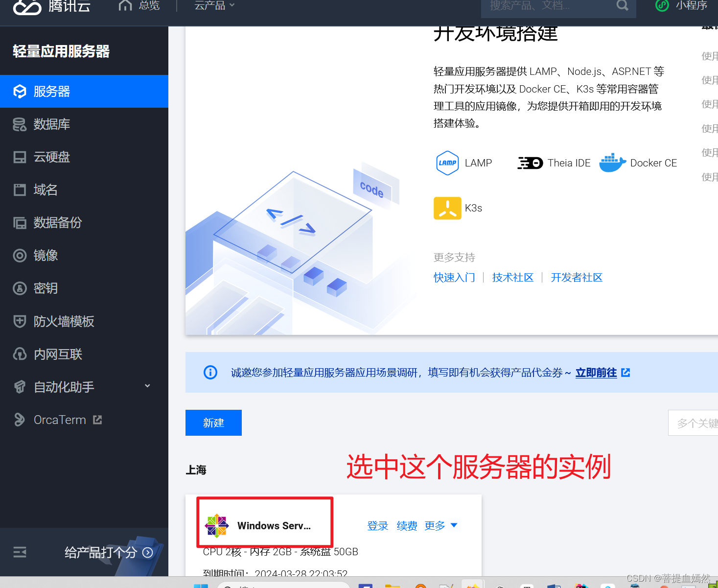This screenshot has height=588, width=718.
Task: Click the image disc icon
Action: tap(20, 256)
